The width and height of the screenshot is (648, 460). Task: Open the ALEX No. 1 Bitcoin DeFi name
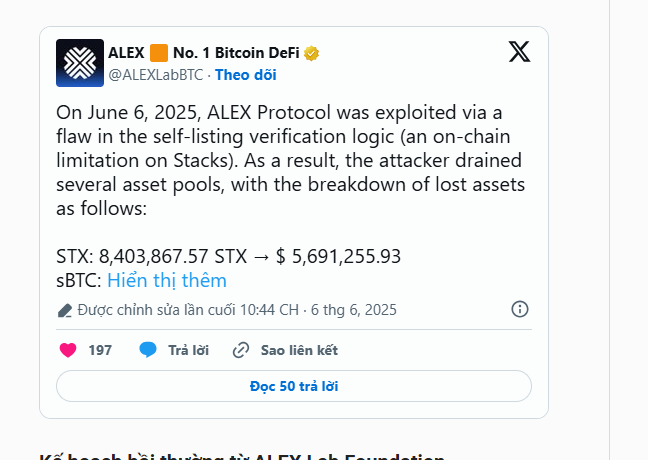pyautogui.click(x=204, y=53)
